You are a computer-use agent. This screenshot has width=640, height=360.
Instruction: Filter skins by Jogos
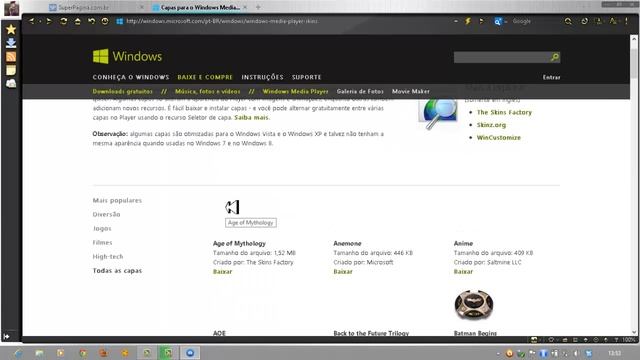[x=102, y=229]
